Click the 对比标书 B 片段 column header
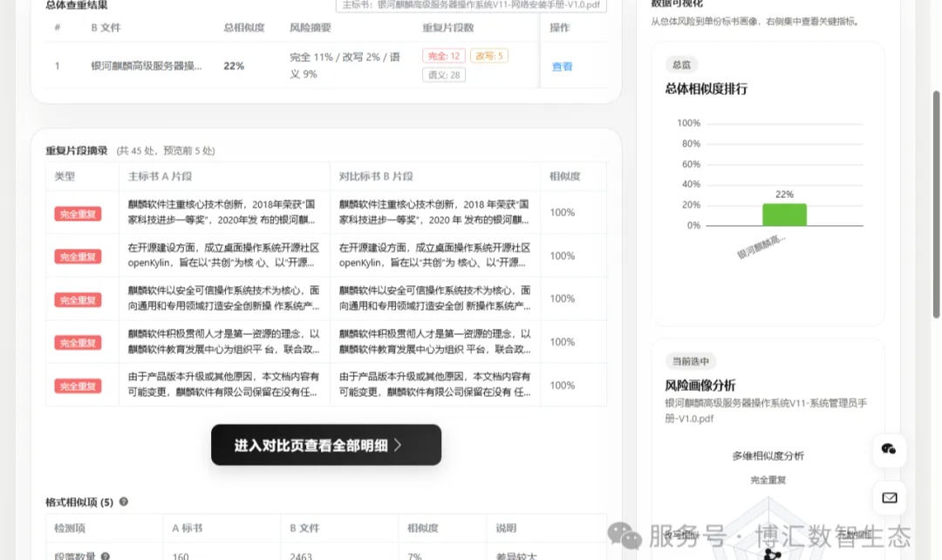The height and width of the screenshot is (560, 942). click(376, 176)
